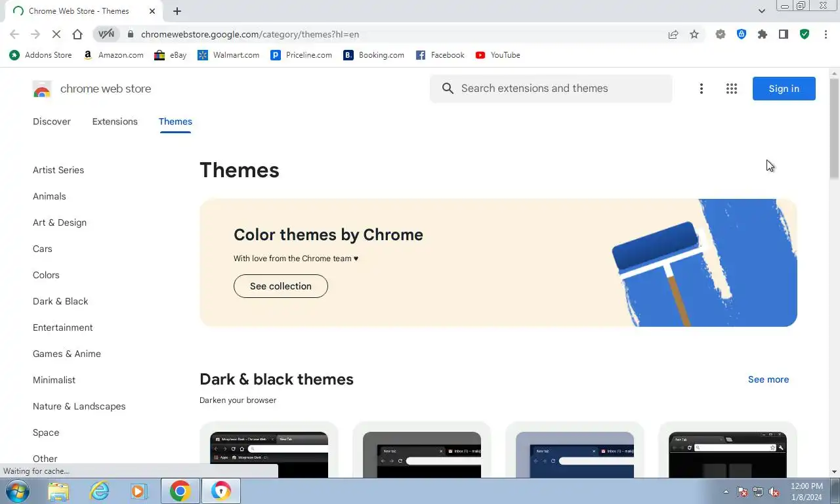Go back to previous page
Image resolution: width=840 pixels, height=504 pixels.
click(x=14, y=34)
